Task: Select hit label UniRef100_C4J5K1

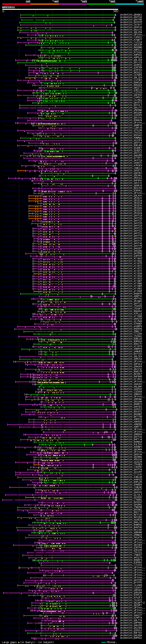Action: (131, 100)
